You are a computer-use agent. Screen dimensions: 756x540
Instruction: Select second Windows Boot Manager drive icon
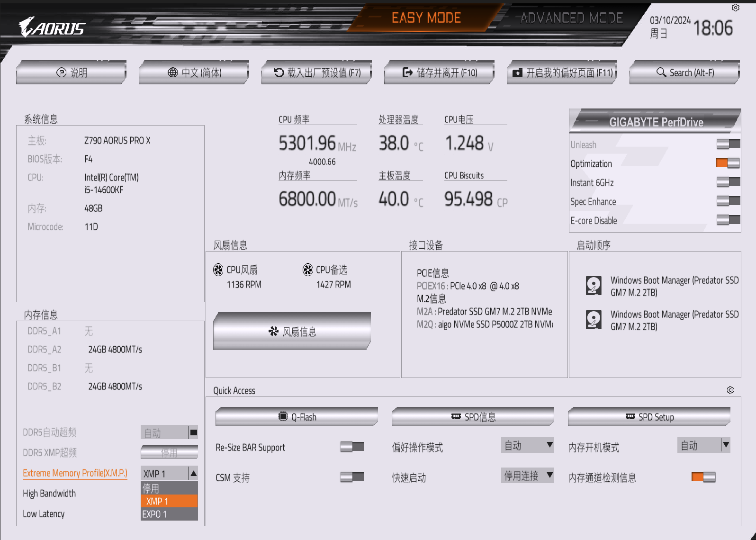(x=594, y=320)
